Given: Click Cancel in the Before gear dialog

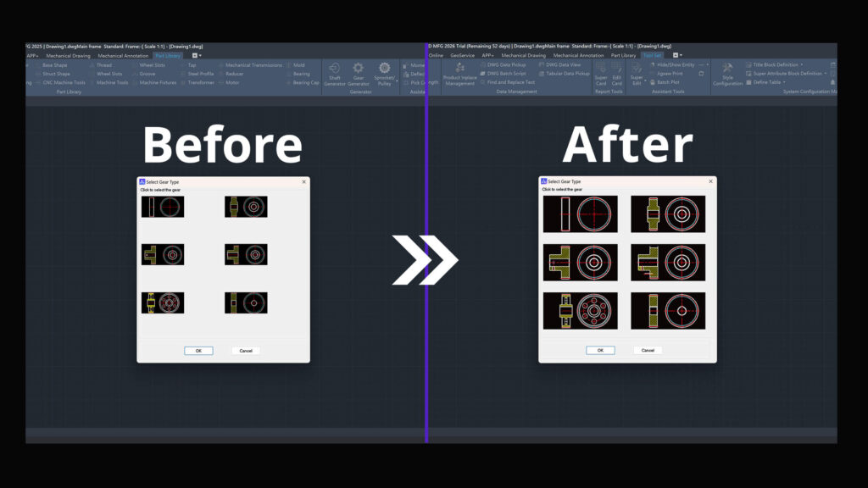Looking at the screenshot, I should (x=246, y=350).
